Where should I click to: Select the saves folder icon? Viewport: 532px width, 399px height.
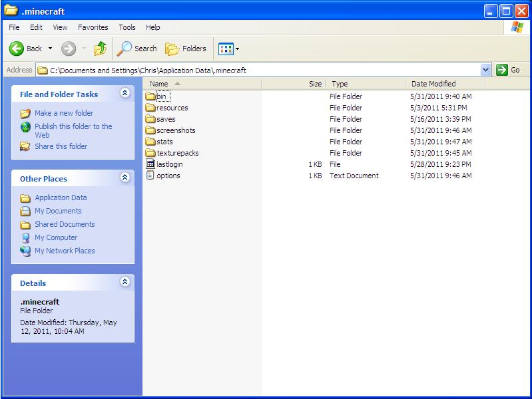pos(150,119)
